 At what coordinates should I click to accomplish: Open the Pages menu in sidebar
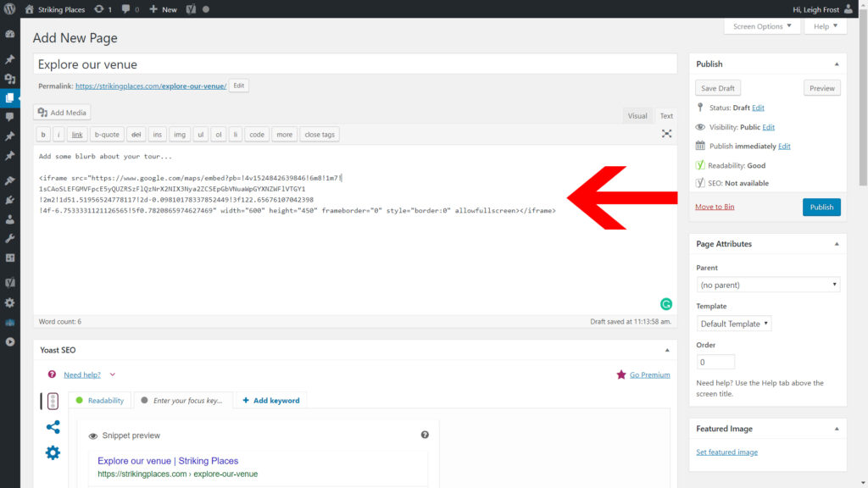(x=10, y=98)
